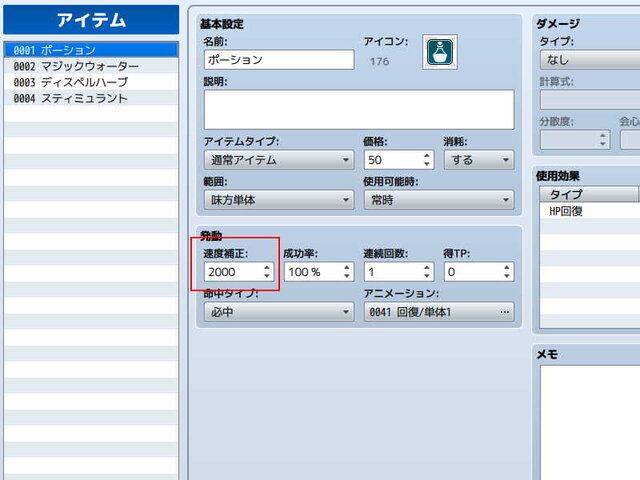640x480 pixels.
Task: Click the タイプ column header in 使用効果
Action: (x=589, y=194)
